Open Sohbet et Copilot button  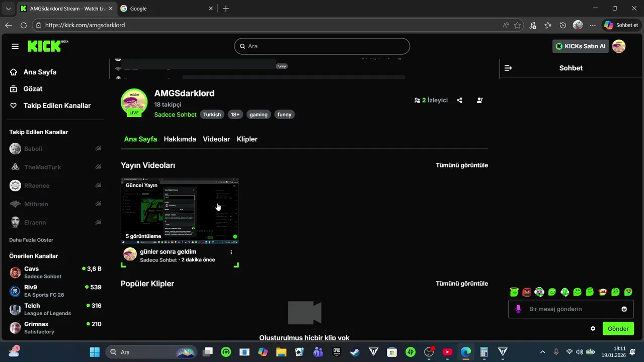[x=621, y=25]
